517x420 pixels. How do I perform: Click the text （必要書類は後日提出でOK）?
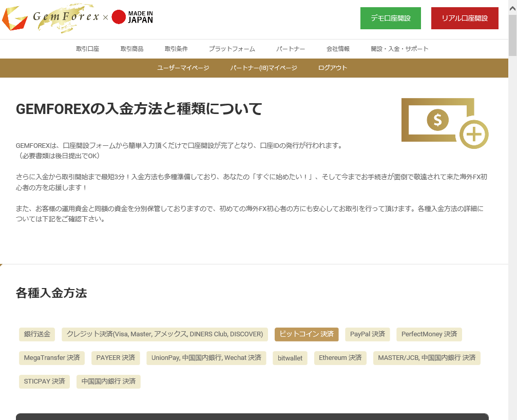point(59,156)
